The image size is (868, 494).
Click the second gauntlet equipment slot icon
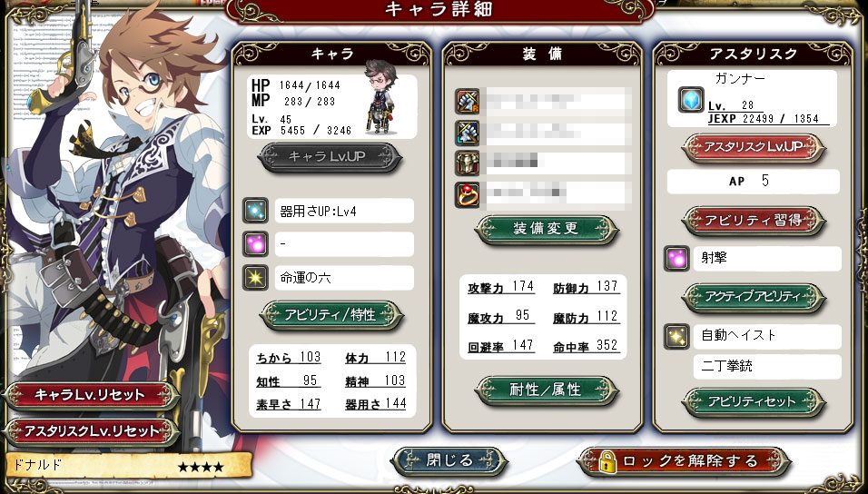[468, 133]
